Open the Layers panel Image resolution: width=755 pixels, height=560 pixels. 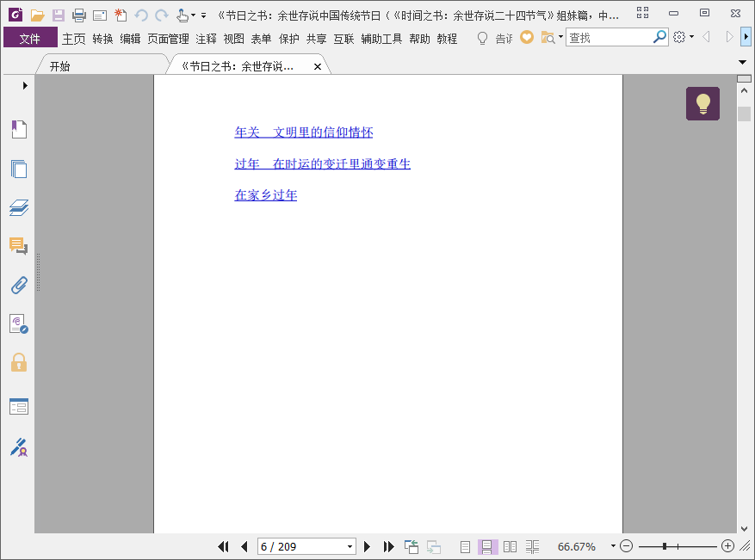click(19, 207)
